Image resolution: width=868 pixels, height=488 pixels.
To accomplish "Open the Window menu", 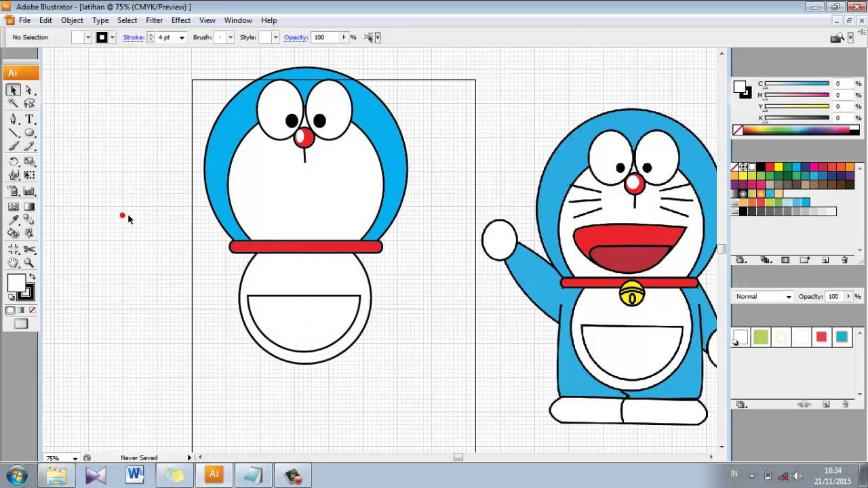I will point(238,20).
